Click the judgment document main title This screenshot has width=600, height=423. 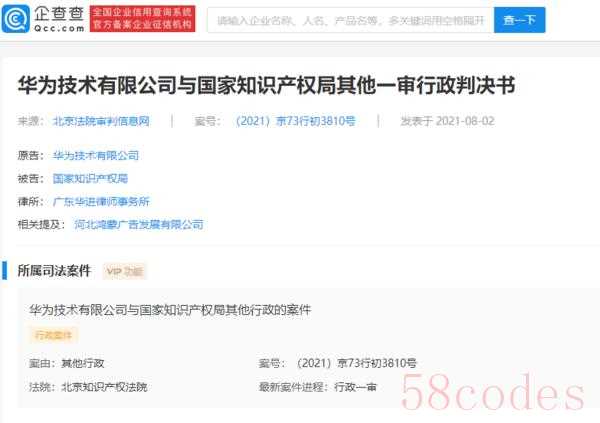(266, 85)
